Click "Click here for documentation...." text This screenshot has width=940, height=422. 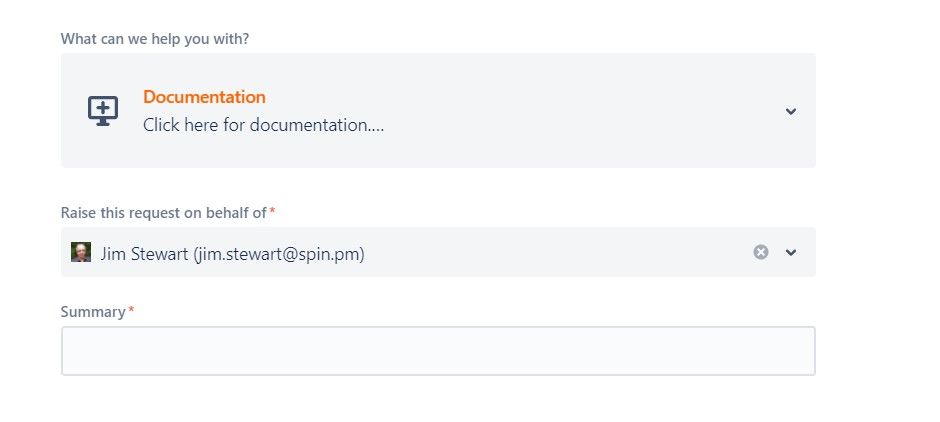[x=263, y=125]
